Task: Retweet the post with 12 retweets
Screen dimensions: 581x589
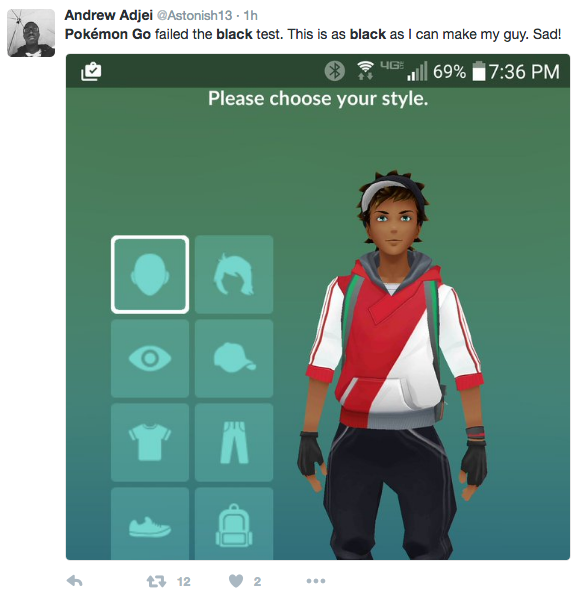Action: pos(156,581)
